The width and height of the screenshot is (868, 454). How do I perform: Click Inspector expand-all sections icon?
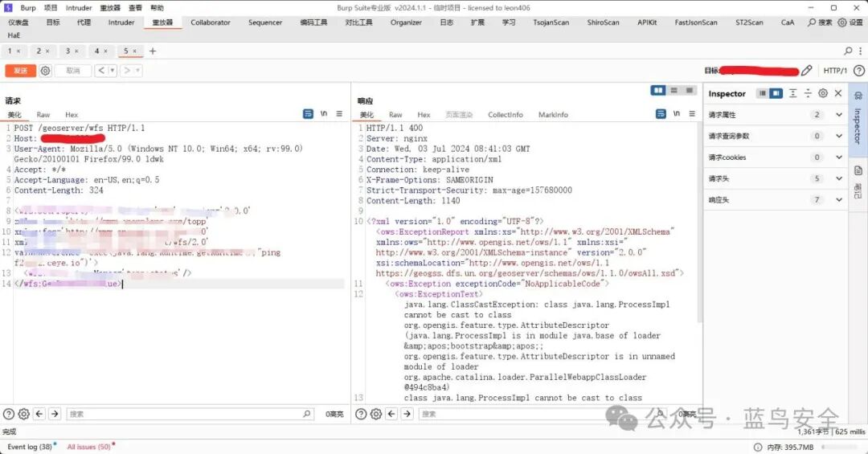click(792, 93)
